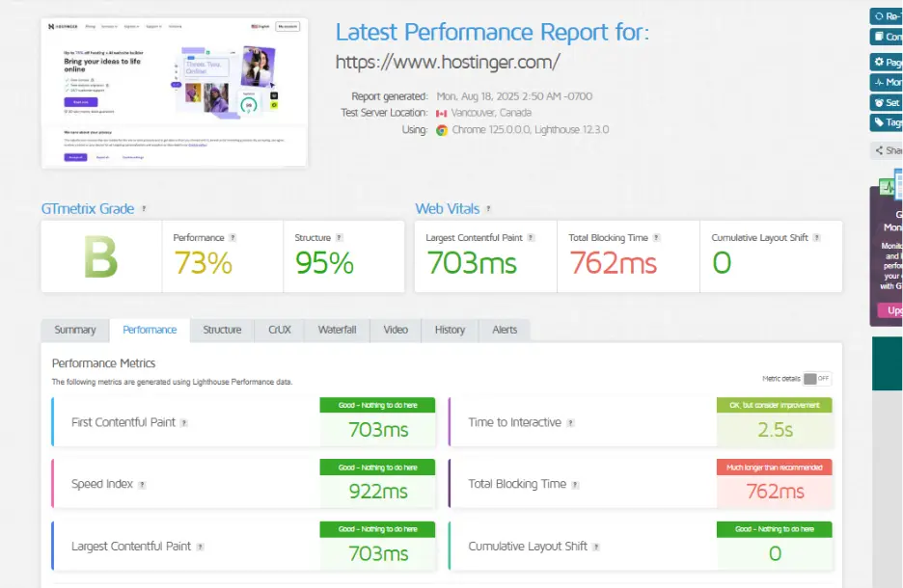This screenshot has width=903, height=588.
Task: Click the help icon beside Structure score
Action: [340, 238]
